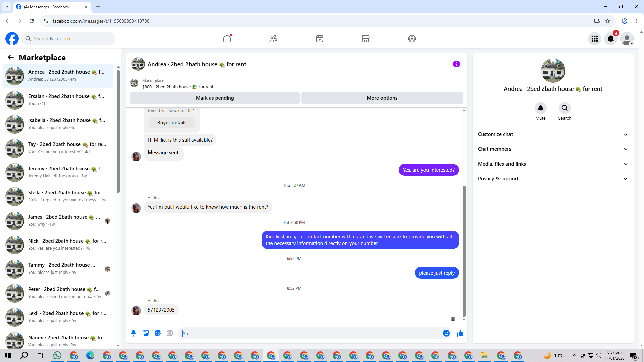Screen dimensions: 644x362
Task: Open WhatsApp from the taskbar
Action: (57, 355)
